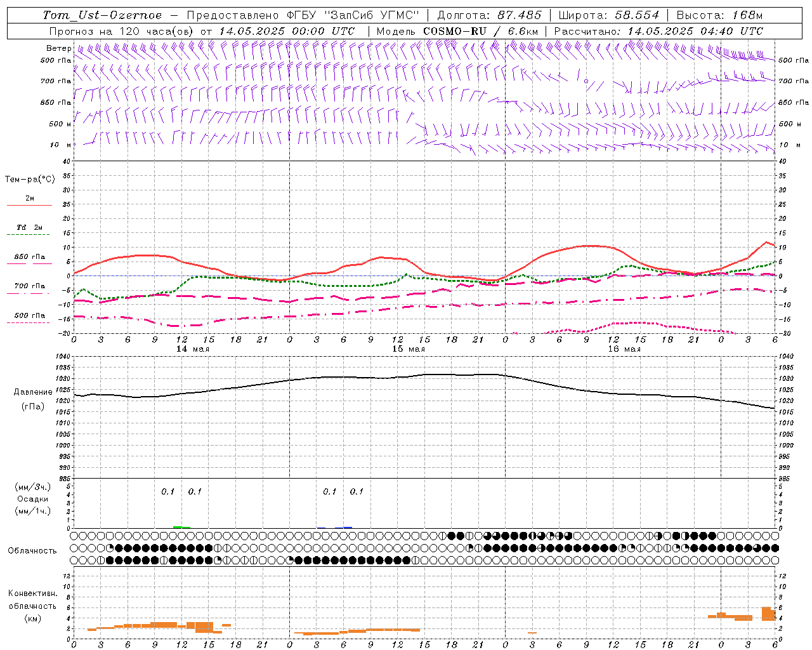Click left-side 500 гПа wind level label

[56, 60]
